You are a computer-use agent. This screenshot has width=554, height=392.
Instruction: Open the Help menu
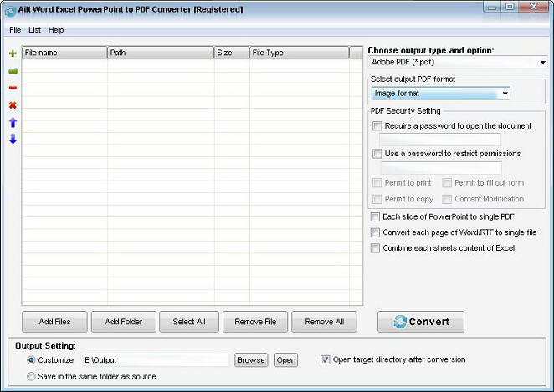56,30
